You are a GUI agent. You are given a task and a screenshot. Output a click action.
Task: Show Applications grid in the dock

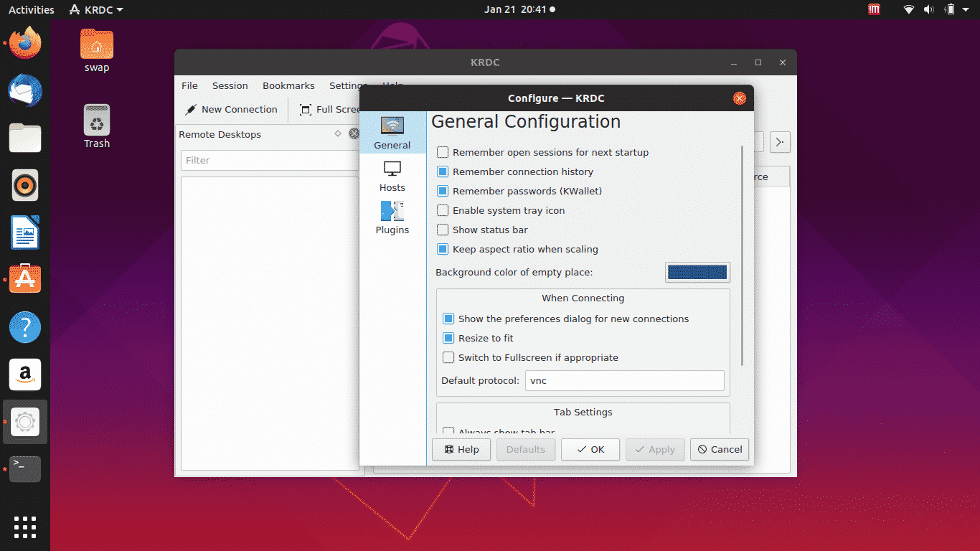tap(25, 527)
